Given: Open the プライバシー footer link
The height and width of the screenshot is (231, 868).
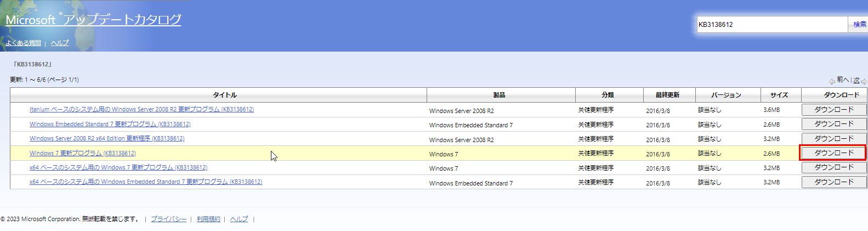Looking at the screenshot, I should click(169, 219).
